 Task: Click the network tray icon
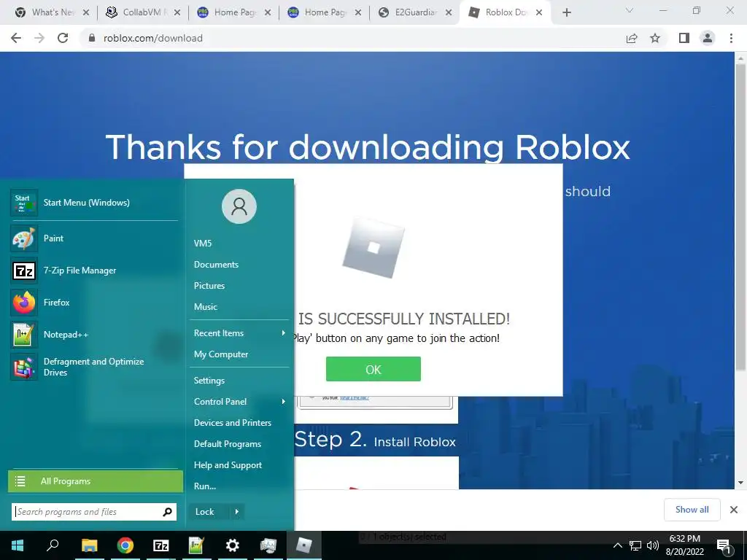coord(635,545)
